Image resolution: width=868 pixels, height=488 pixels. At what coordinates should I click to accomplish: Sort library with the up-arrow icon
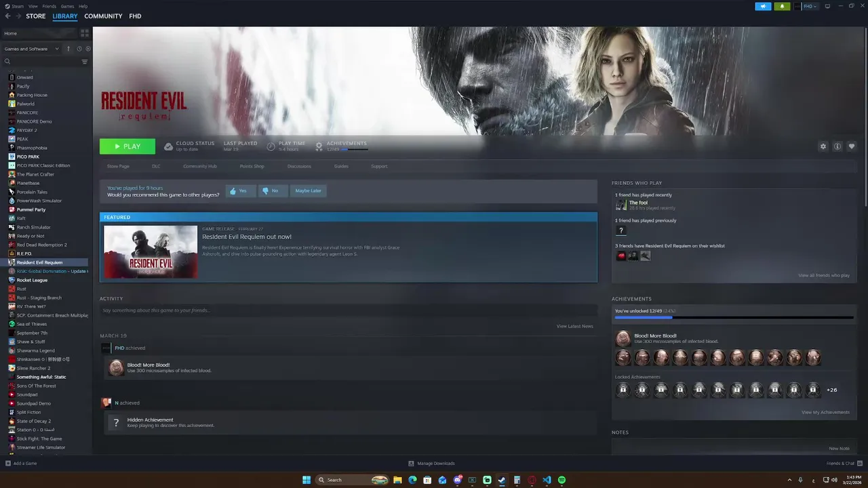coord(68,49)
